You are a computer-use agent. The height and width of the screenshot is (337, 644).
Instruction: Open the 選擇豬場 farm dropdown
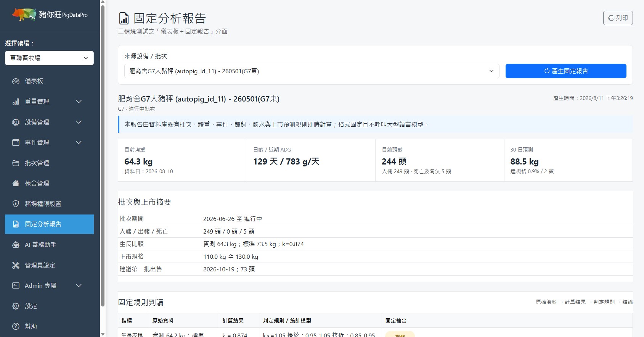tap(49, 58)
